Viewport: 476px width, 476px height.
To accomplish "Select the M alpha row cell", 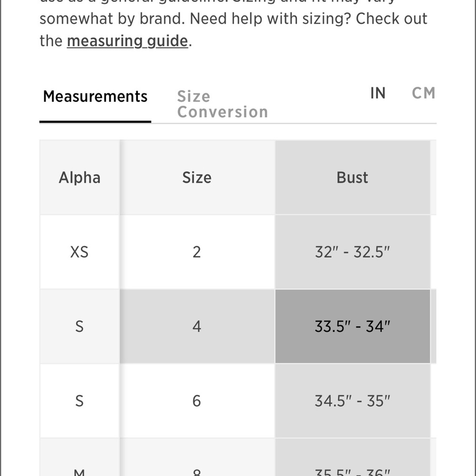I will (x=79, y=457).
